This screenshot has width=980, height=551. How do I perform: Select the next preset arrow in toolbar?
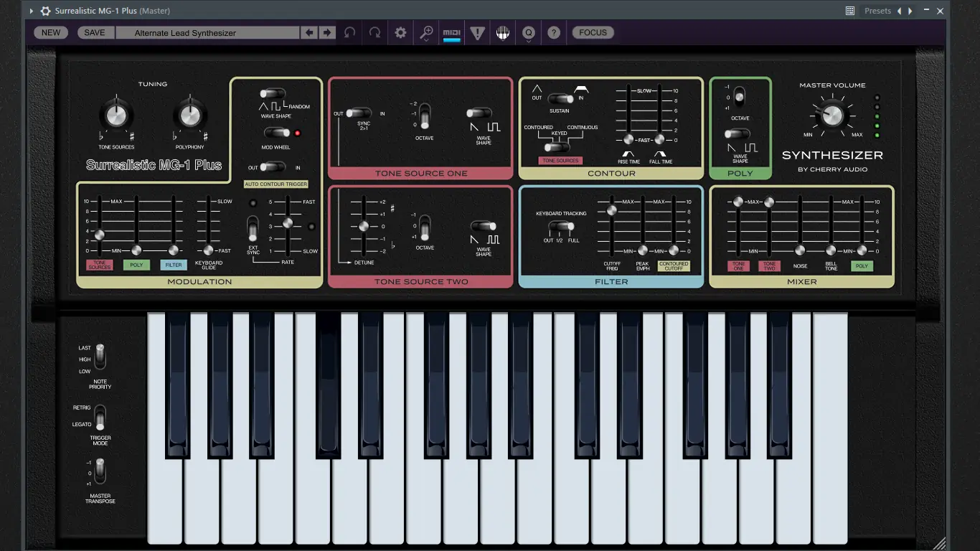[327, 32]
